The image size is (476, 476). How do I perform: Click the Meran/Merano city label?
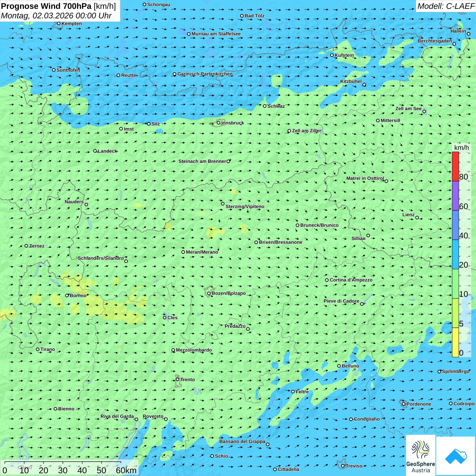tap(202, 252)
